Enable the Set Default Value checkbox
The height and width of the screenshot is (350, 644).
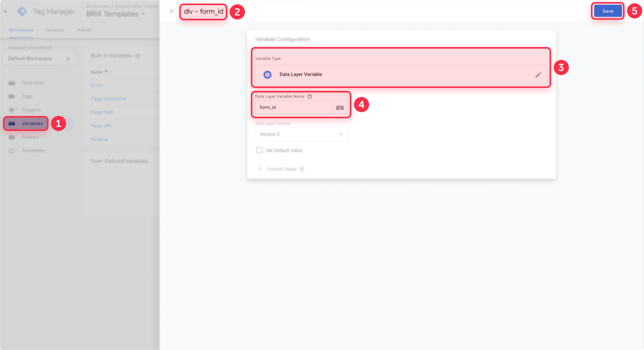[x=259, y=150]
